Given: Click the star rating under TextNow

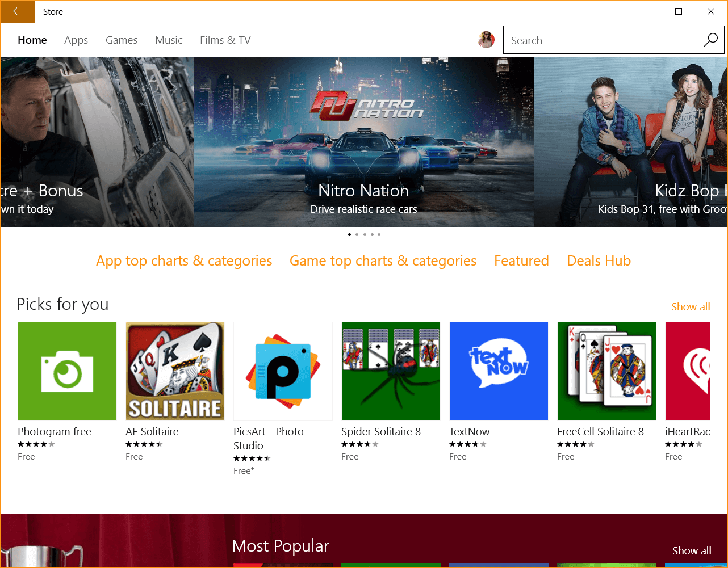Looking at the screenshot, I should coord(468,444).
